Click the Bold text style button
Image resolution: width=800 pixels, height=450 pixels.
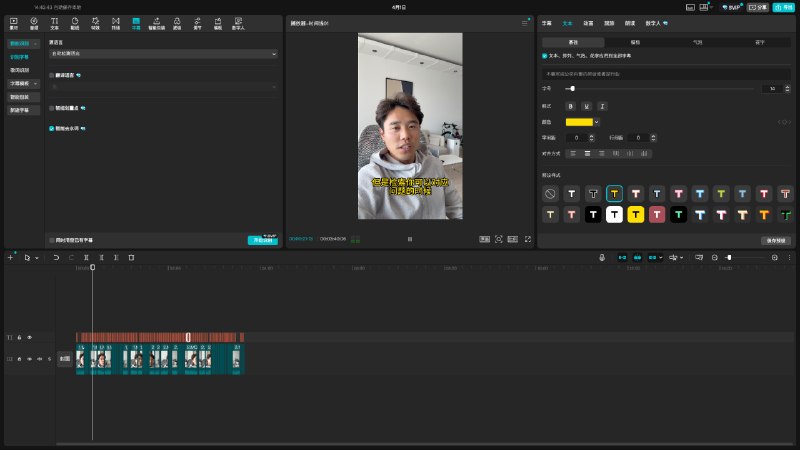pos(571,105)
